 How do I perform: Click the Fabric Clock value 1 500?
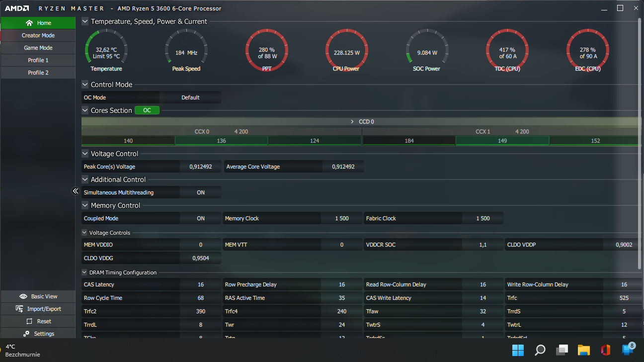click(x=483, y=218)
